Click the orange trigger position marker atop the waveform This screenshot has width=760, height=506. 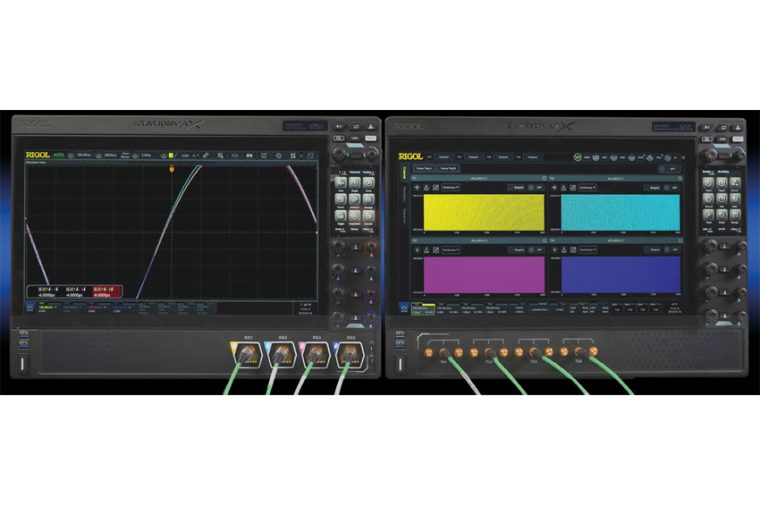coord(172,169)
